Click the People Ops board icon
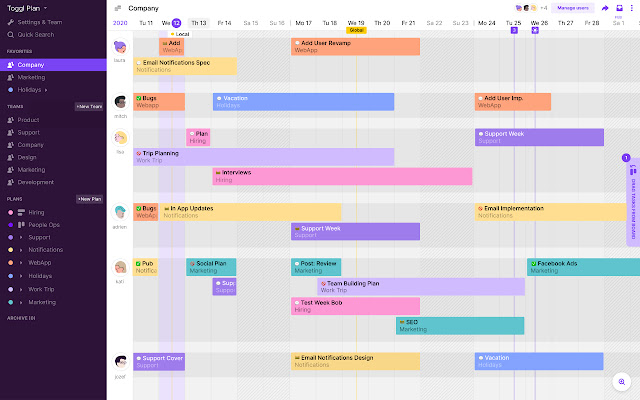 tap(21, 224)
